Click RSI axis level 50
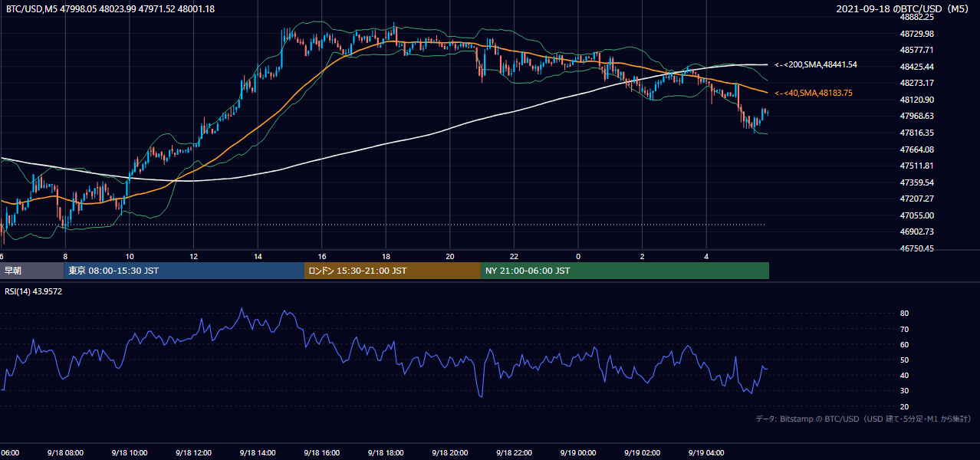980x460 pixels. coord(904,360)
